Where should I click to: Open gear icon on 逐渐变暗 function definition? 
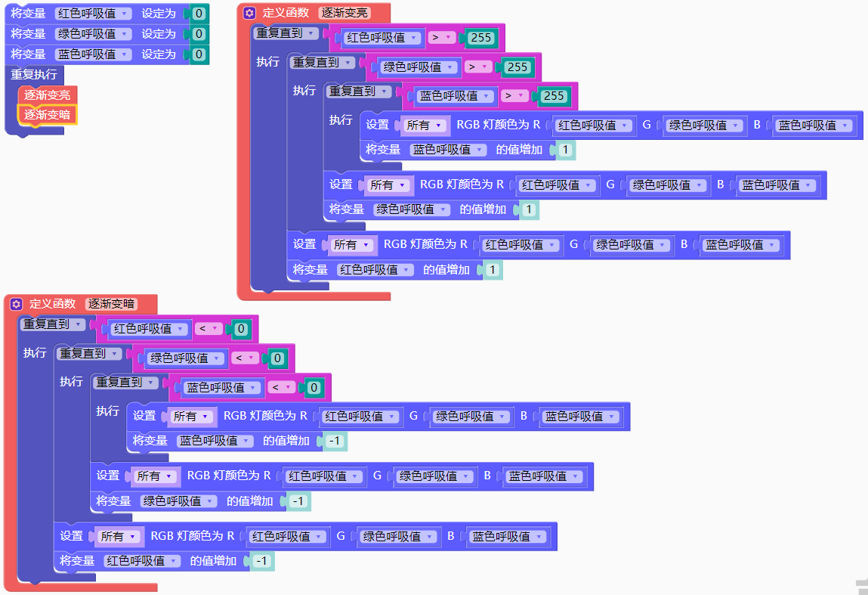tap(17, 304)
